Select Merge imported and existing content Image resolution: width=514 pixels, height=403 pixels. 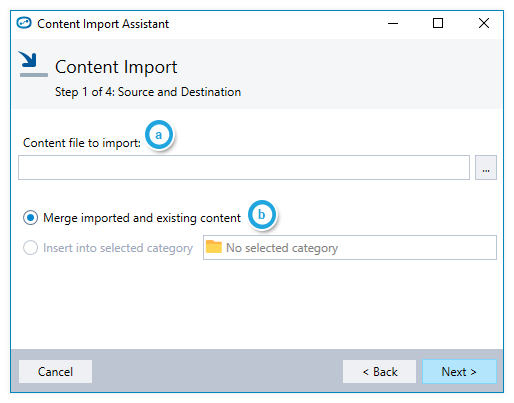(x=30, y=218)
